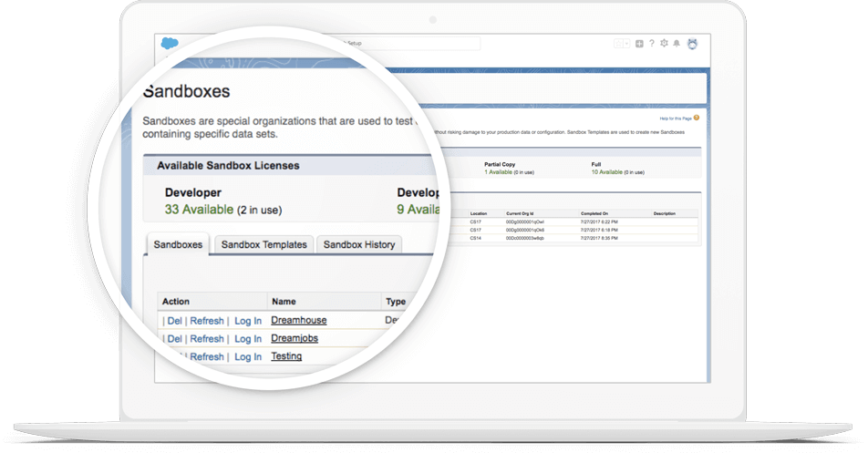Click the Salesforce cloud logo

point(170,44)
